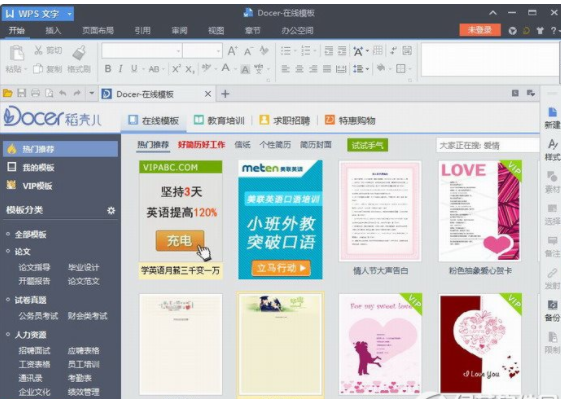Open the 粉色抽象爱心贺卡 template thumbnail
Screen dimensions: 561x399
click(x=480, y=211)
